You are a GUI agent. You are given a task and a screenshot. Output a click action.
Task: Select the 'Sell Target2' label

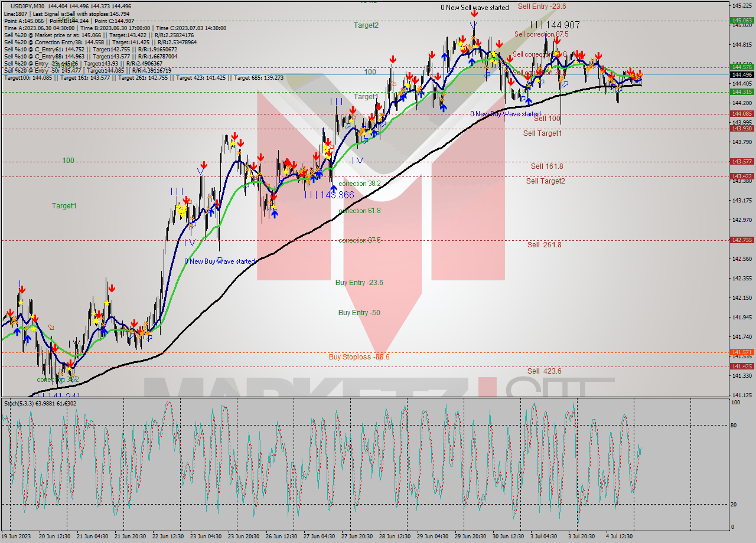(x=545, y=181)
